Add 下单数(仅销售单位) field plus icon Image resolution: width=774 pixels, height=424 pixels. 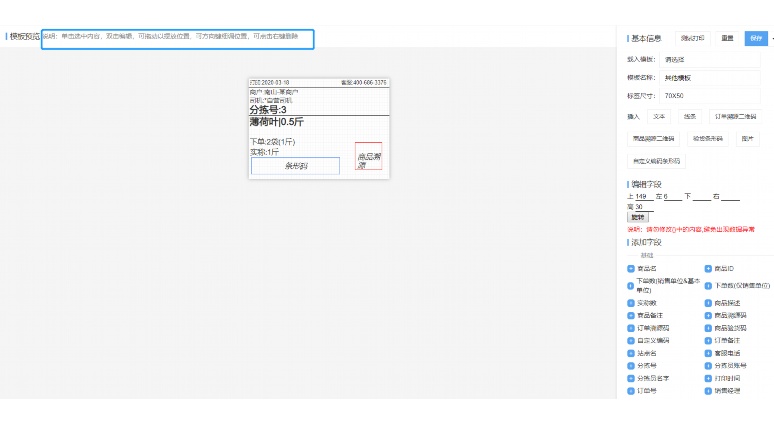[x=708, y=286]
